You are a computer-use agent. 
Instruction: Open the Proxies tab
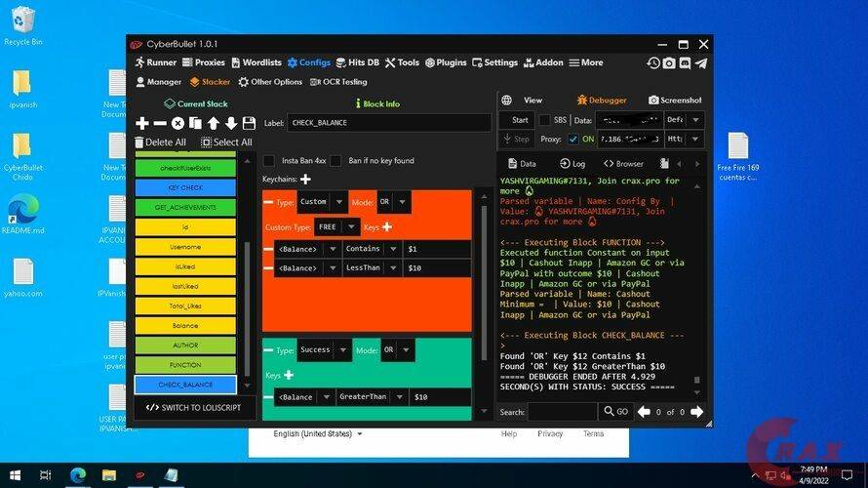click(x=204, y=62)
